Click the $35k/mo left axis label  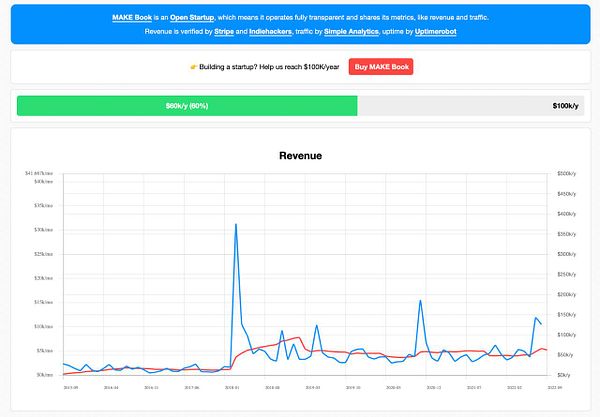44,205
